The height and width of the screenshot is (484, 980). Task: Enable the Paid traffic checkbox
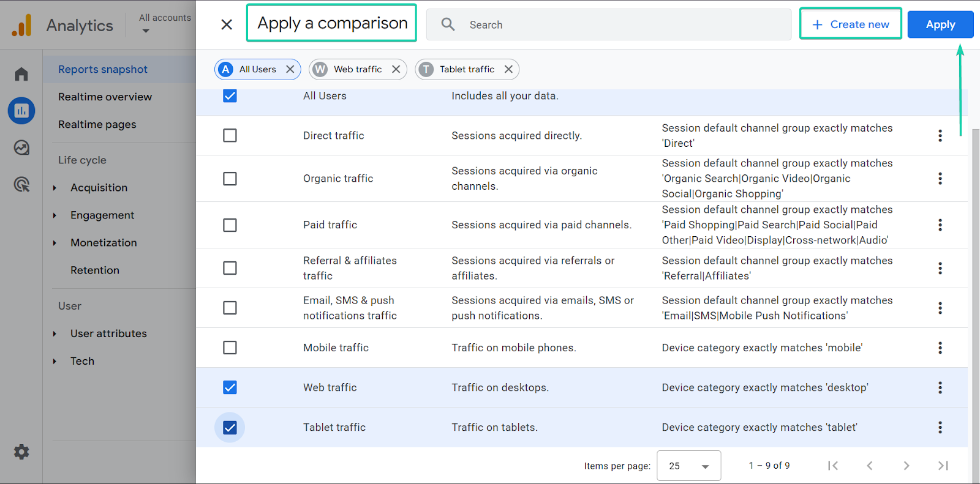coord(230,225)
